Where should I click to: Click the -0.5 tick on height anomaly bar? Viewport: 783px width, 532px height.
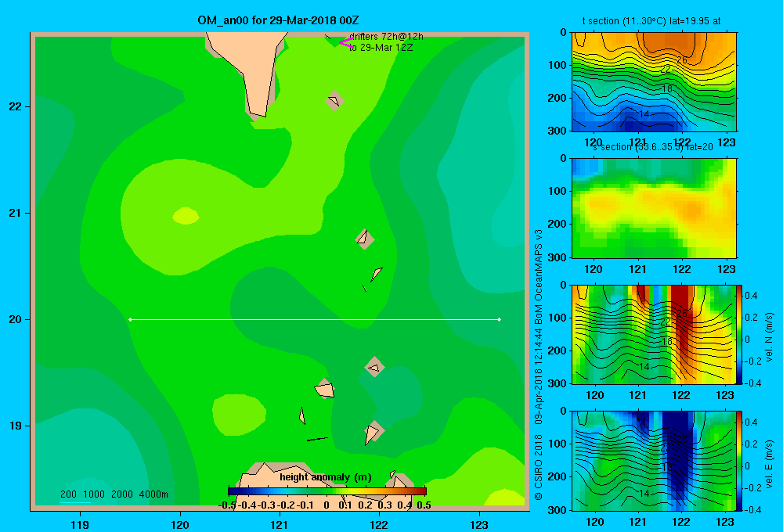[228, 505]
